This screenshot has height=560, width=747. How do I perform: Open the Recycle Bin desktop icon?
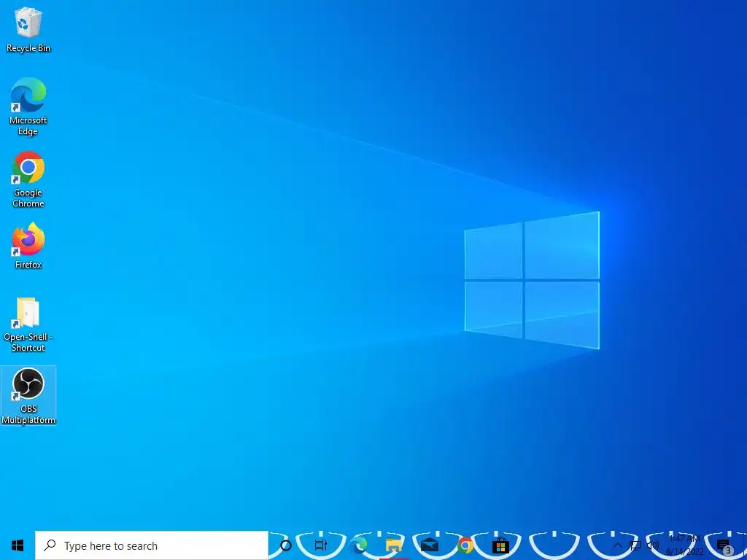coord(28,29)
